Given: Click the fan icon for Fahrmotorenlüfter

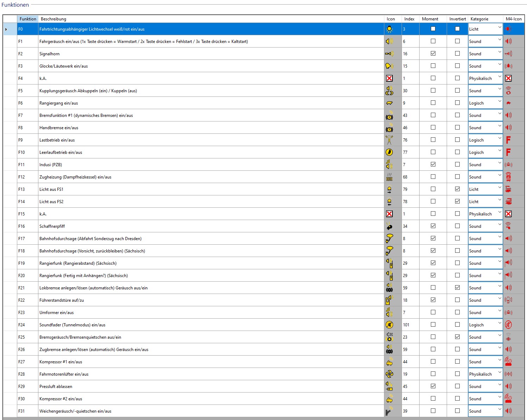Looking at the screenshot, I should (389, 374).
